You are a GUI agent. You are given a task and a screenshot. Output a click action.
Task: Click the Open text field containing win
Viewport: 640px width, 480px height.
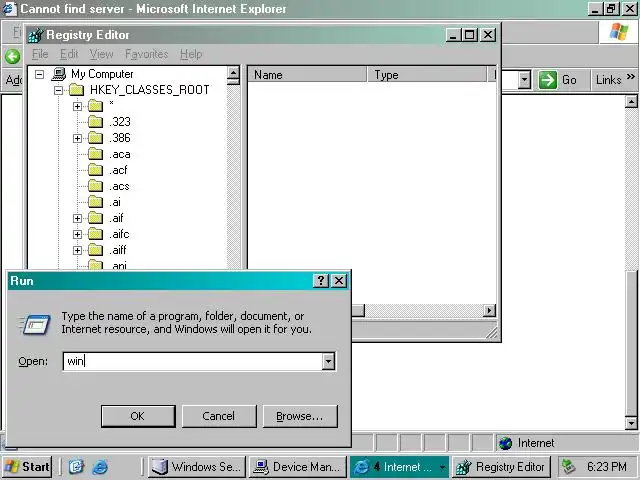[x=192, y=361]
